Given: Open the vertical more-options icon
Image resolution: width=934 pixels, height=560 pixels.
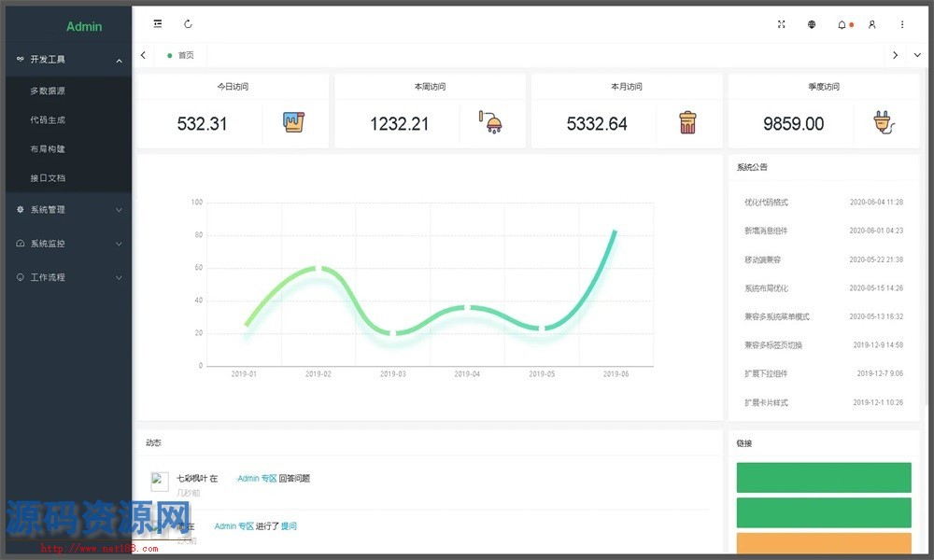Looking at the screenshot, I should click(x=902, y=24).
